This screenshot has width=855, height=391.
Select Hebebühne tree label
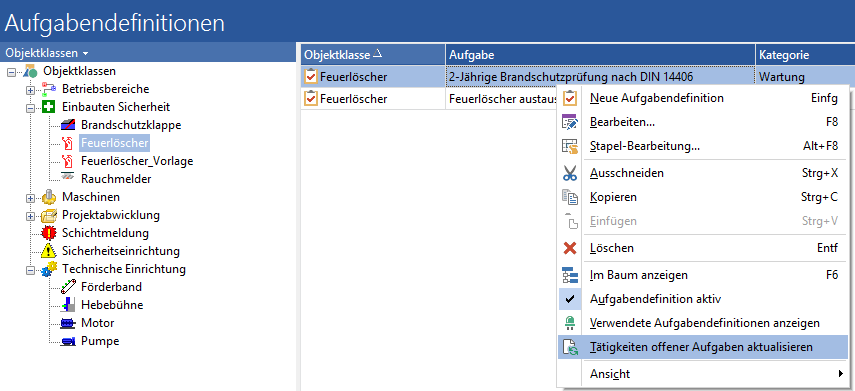click(x=112, y=305)
